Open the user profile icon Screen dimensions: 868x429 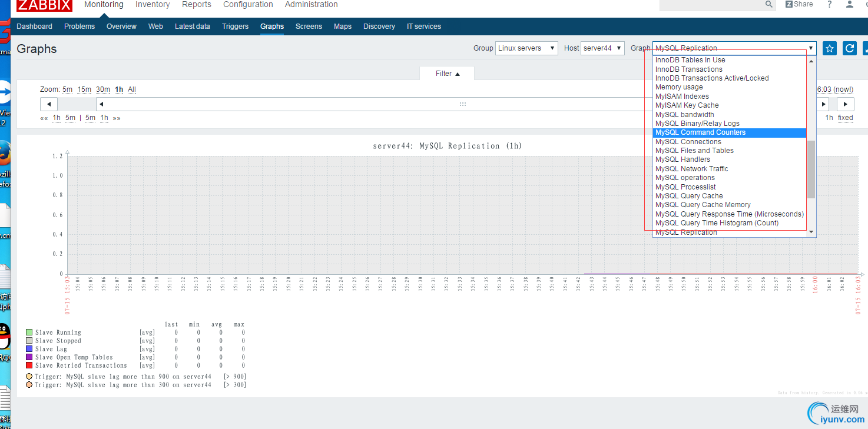(849, 4)
